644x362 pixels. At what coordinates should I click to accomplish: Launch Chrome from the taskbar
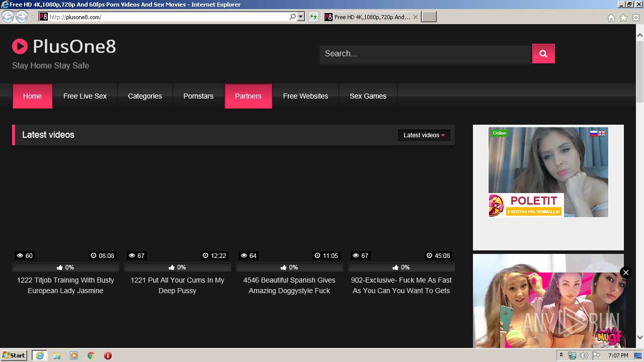[91, 355]
